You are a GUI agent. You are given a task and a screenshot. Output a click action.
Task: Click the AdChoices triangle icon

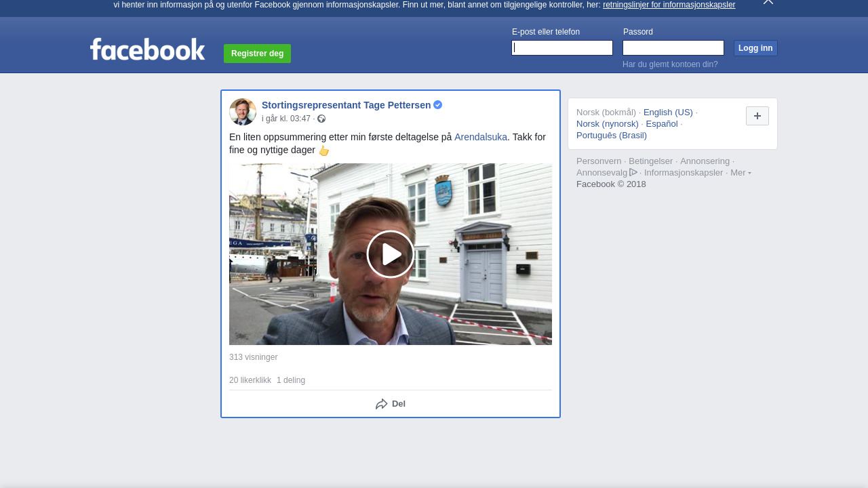633,172
